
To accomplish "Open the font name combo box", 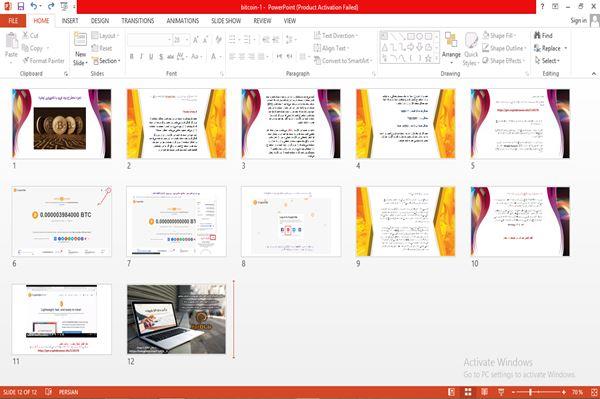I will (x=149, y=40).
